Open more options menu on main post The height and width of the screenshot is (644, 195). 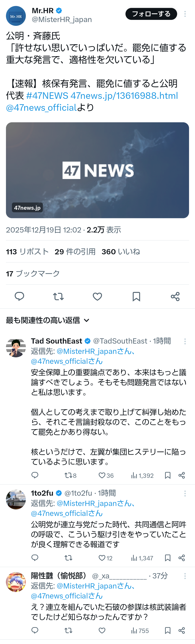185,14
